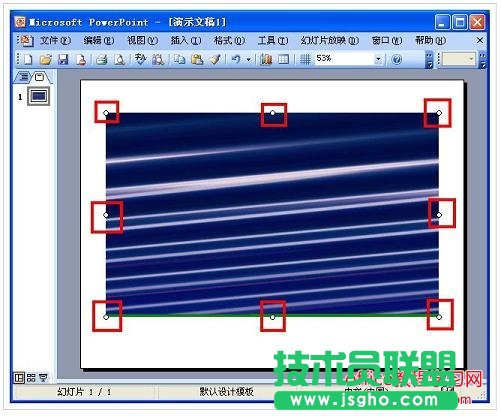Open the 53% zoom dropdown
Screen dimensions: 501x416
coord(378,59)
